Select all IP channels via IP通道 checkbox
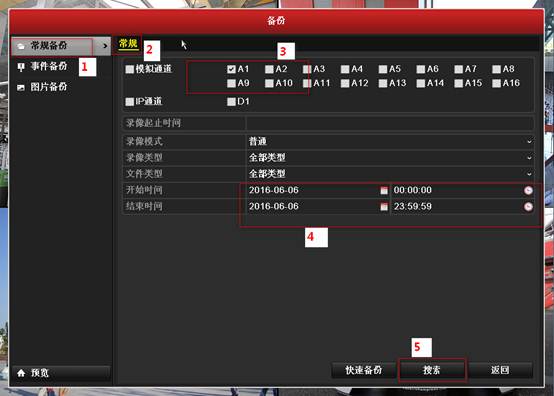554x396 pixels. tap(130, 102)
